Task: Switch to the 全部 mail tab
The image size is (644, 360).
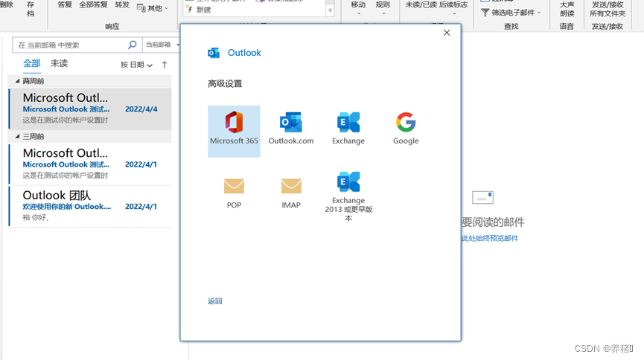Action: click(x=31, y=64)
